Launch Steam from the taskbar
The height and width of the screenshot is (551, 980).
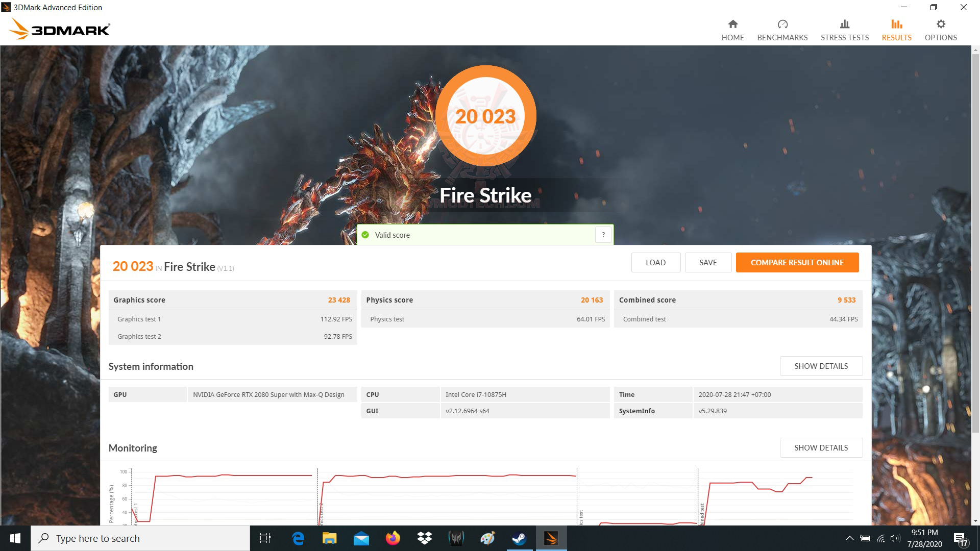point(519,538)
